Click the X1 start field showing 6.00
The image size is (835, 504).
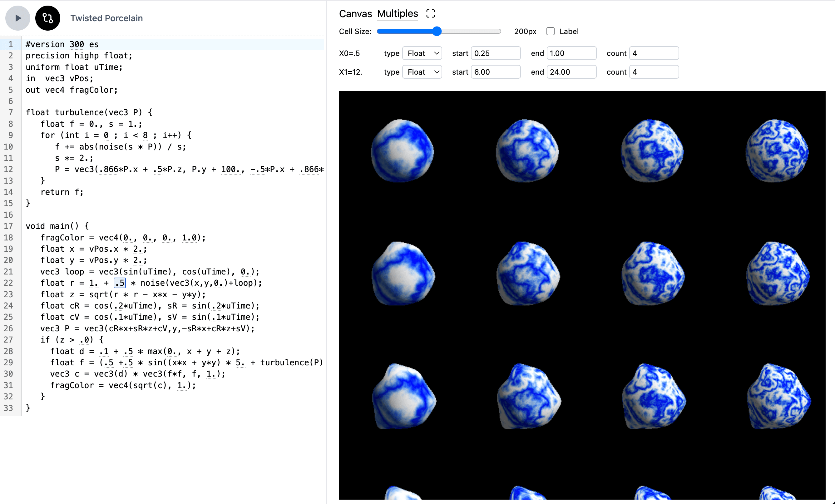coord(496,72)
